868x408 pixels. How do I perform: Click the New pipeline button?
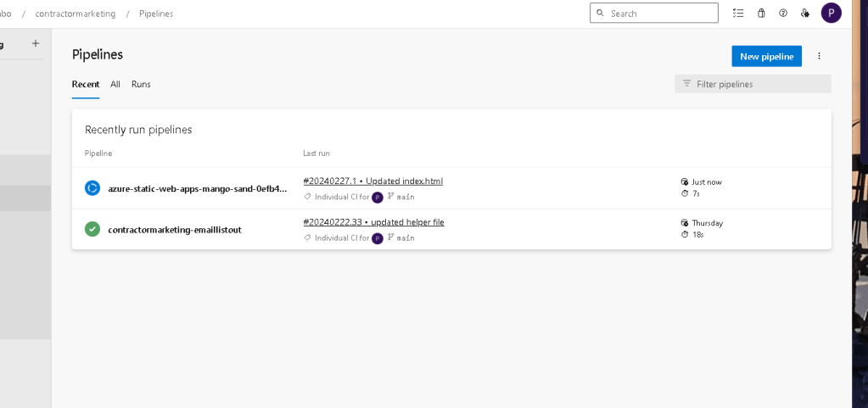point(767,56)
